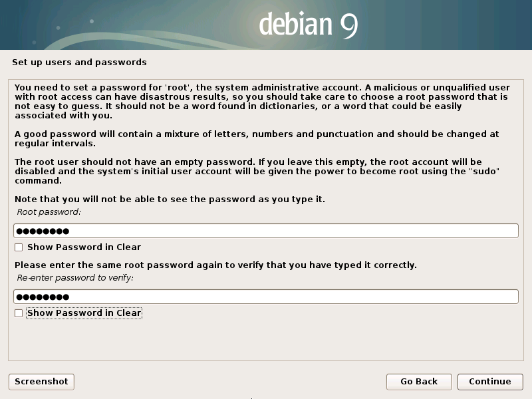Screen dimensions: 532x399
Task: Click the Continue button
Action: click(490, 382)
